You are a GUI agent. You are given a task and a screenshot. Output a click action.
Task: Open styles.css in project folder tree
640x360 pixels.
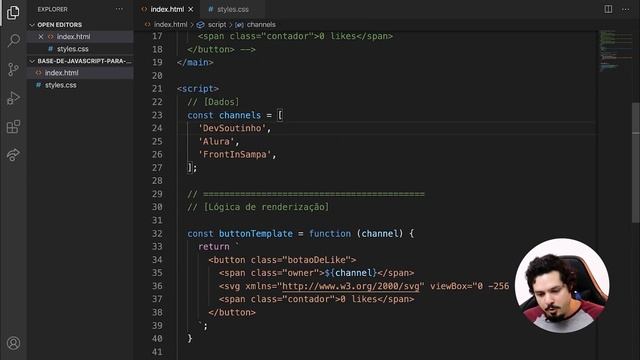click(61, 85)
